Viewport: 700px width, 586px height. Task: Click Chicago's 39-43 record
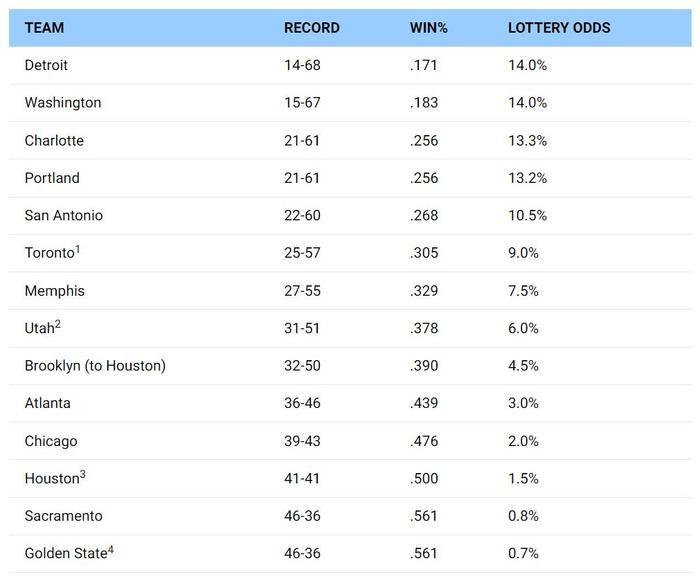pyautogui.click(x=302, y=441)
